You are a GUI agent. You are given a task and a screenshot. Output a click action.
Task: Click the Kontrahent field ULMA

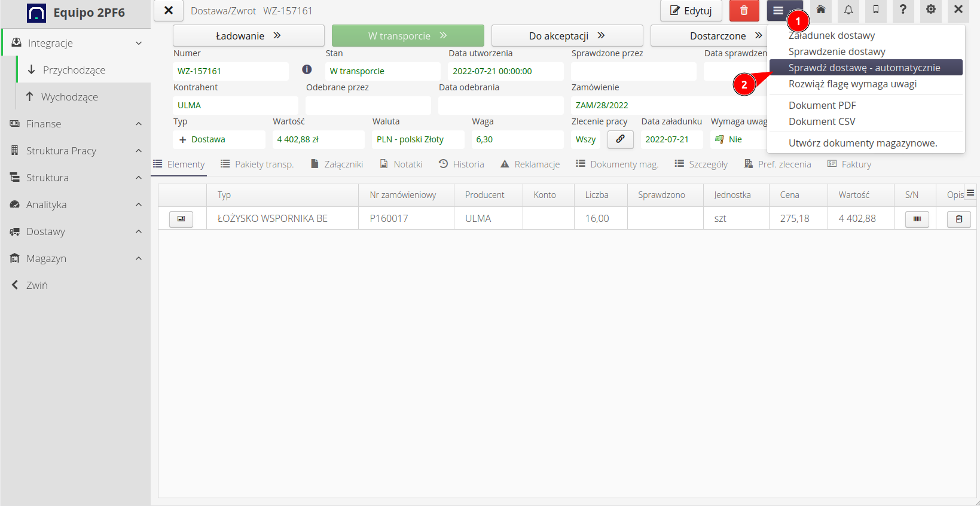coord(236,105)
